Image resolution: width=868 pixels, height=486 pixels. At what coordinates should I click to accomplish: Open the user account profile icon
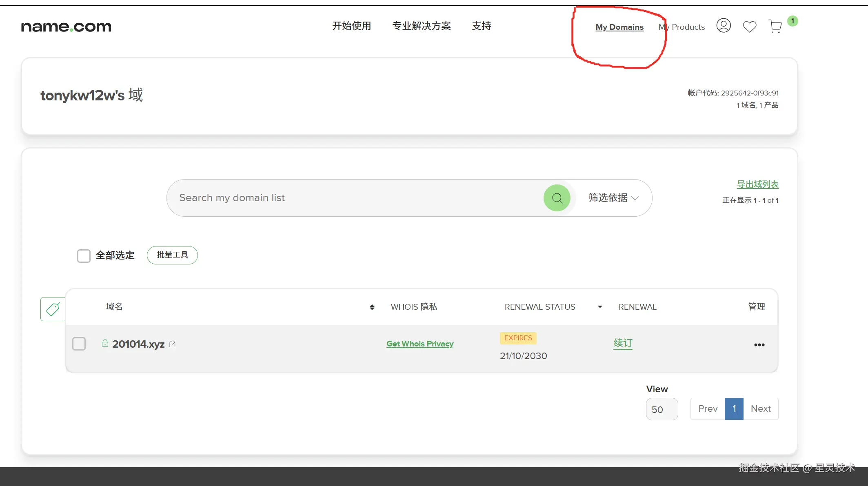723,26
